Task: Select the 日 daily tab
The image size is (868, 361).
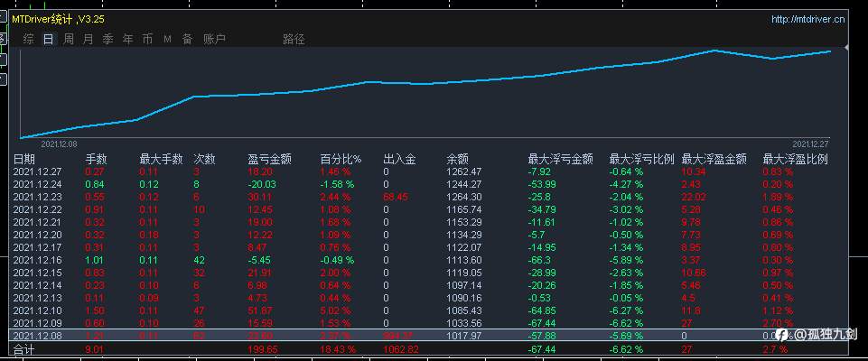Action: point(49,39)
